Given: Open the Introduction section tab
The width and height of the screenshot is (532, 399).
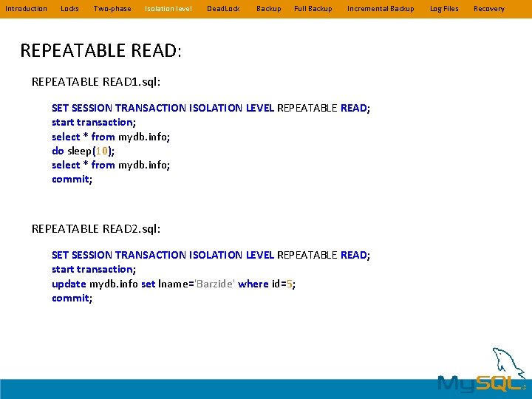Looking at the screenshot, I should (26, 9).
